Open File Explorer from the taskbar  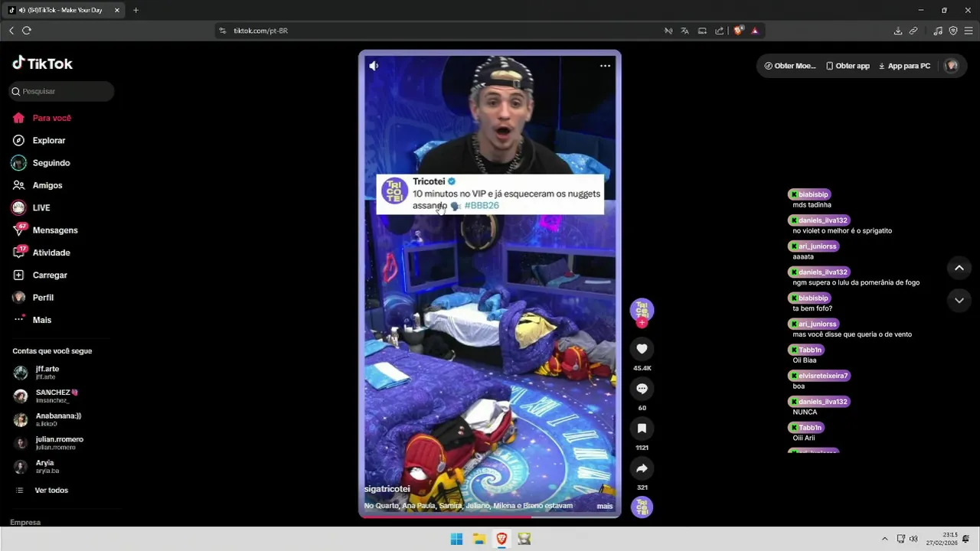[479, 539]
